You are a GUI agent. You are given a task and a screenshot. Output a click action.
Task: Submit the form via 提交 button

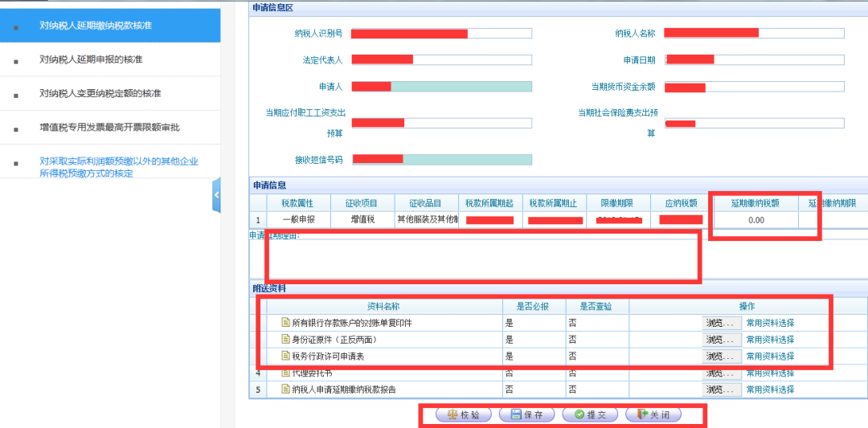pyautogui.click(x=590, y=414)
